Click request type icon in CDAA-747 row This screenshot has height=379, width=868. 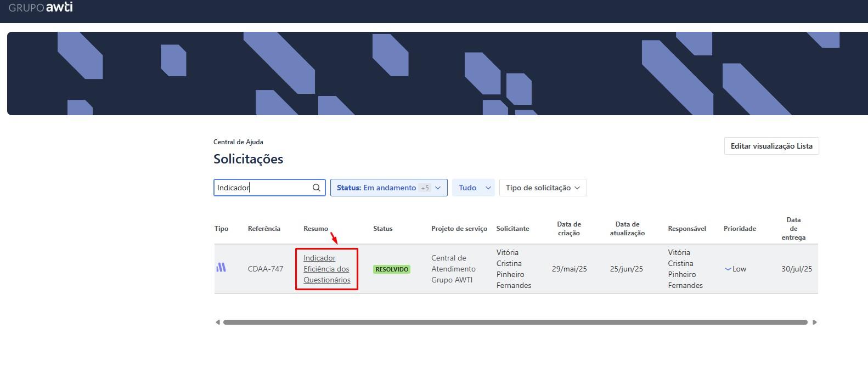click(221, 268)
